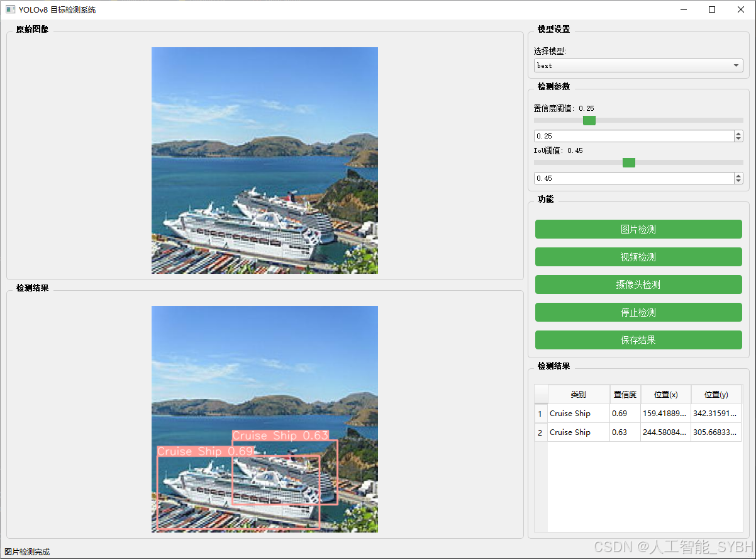756x559 pixels.
Task: Select the 置信度 column header
Action: pos(625,395)
